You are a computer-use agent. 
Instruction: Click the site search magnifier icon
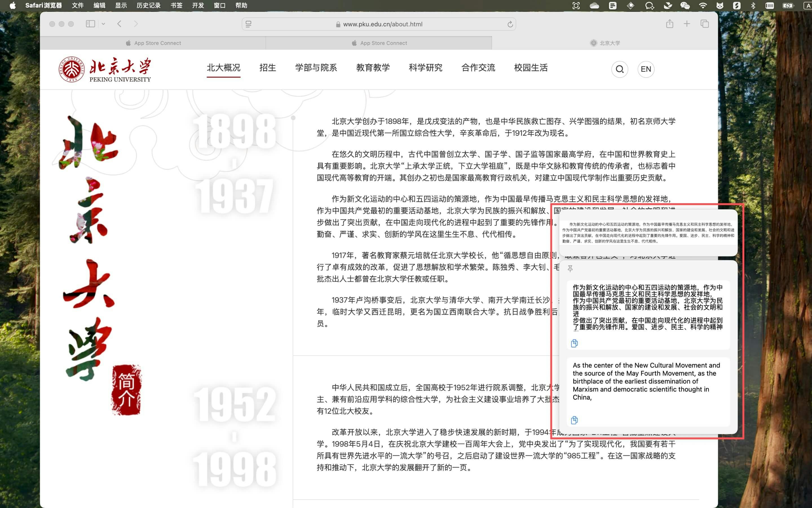[x=620, y=69]
